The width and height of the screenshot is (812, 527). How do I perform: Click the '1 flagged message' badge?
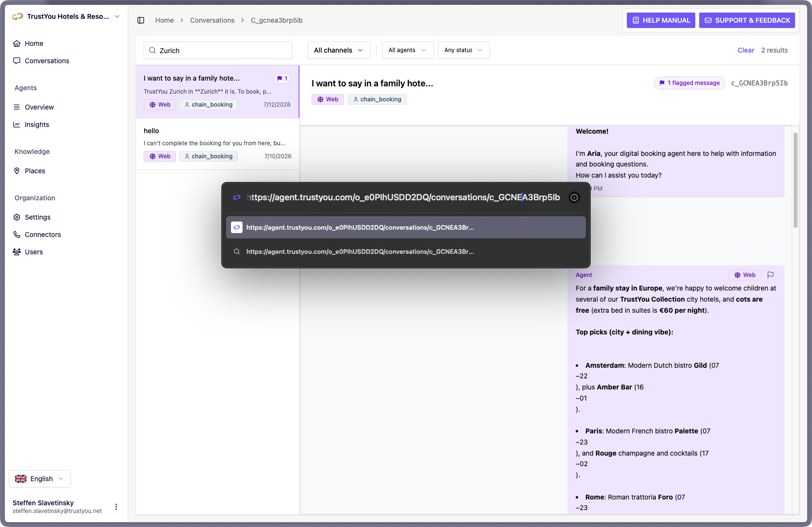[690, 83]
